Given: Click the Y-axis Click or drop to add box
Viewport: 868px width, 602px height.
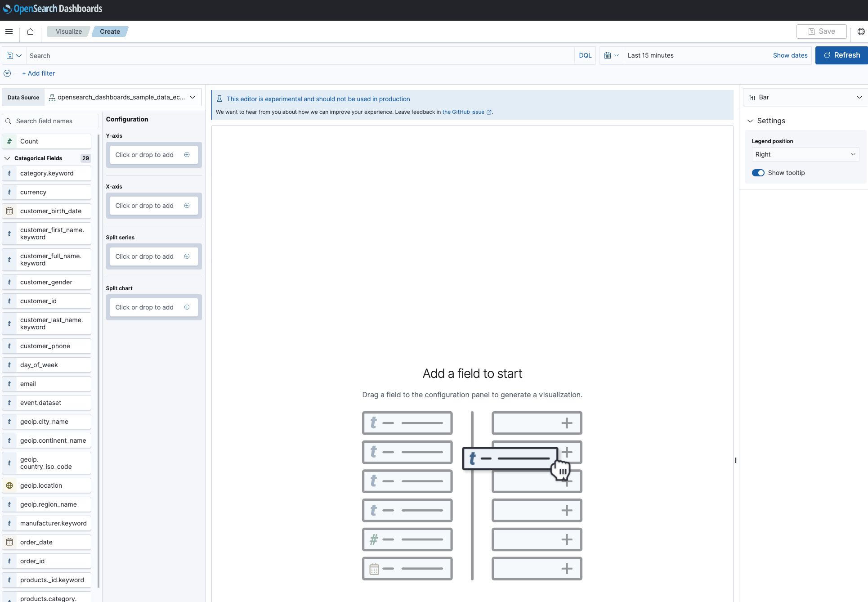Looking at the screenshot, I should click(x=154, y=155).
